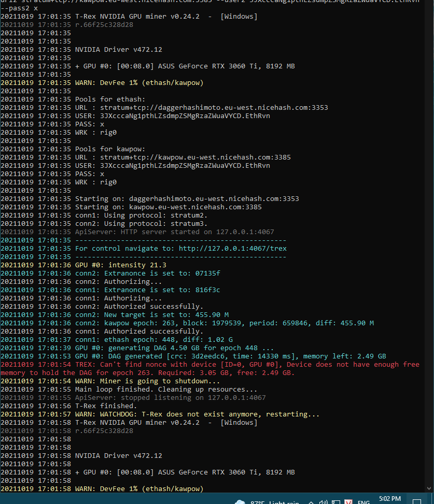The height and width of the screenshot is (504, 434).
Task: Open the notification center icon
Action: coord(417,502)
